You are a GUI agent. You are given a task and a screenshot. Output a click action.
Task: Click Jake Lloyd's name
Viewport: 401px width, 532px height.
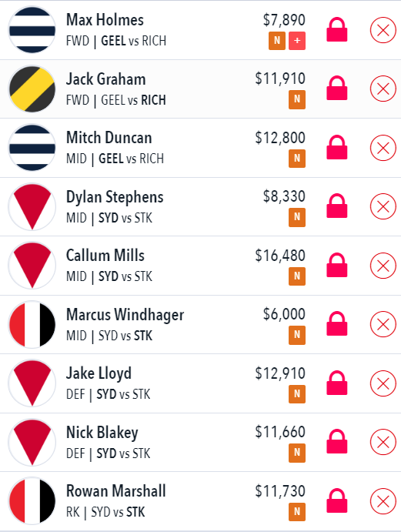tap(99, 373)
